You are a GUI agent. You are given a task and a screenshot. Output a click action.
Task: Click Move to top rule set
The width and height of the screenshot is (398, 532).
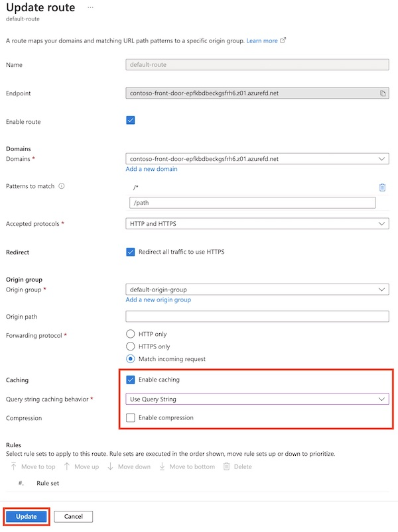pos(33,467)
